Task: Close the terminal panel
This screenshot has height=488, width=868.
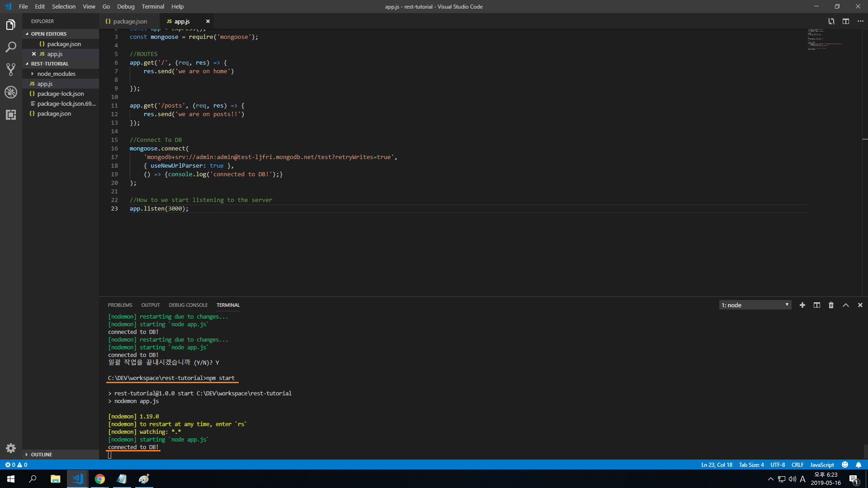Action: coord(860,305)
